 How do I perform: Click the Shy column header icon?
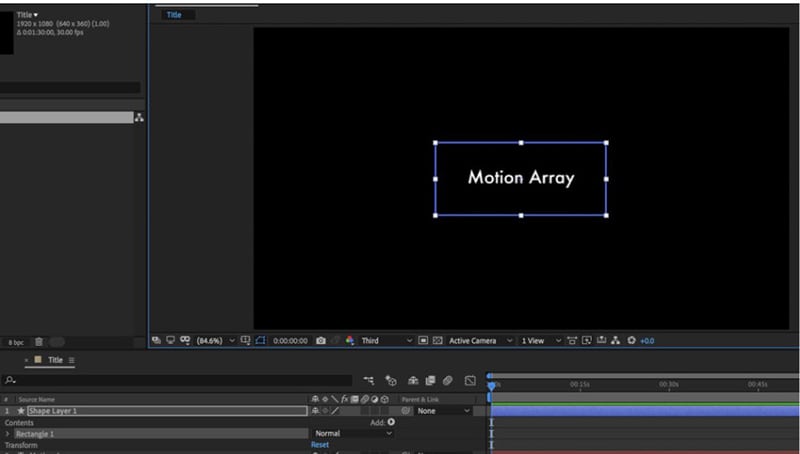pos(315,399)
